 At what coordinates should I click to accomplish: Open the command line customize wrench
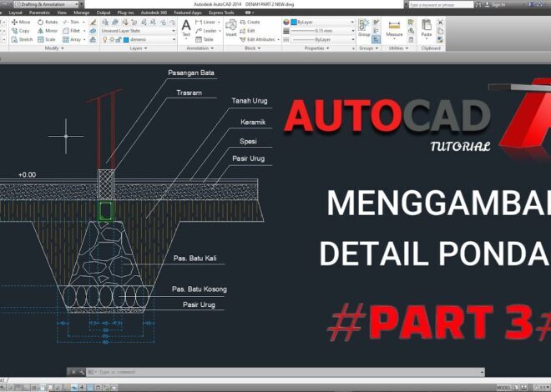[82, 372]
